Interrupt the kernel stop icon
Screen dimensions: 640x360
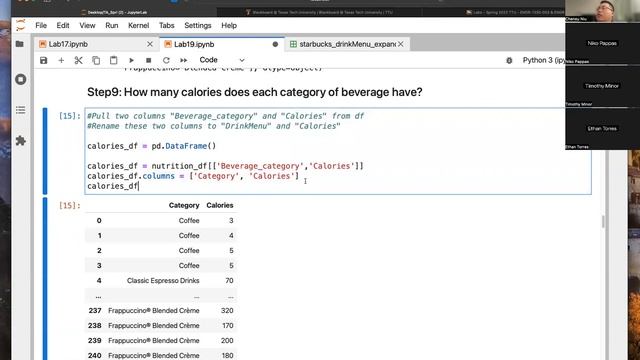[x=149, y=60]
